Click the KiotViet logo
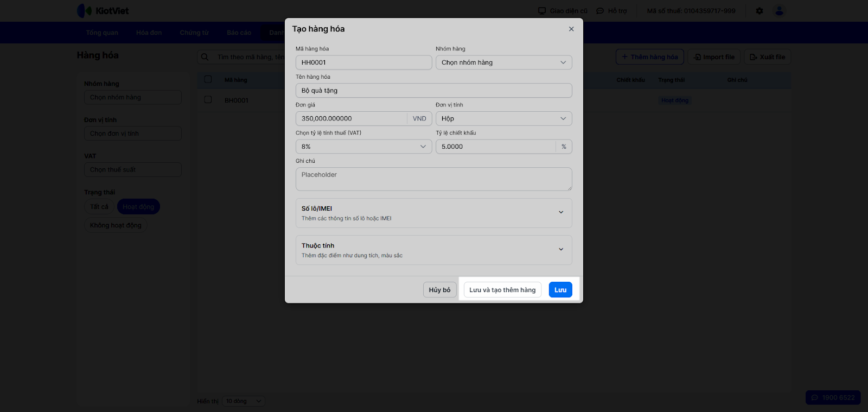This screenshot has height=412, width=868. pyautogui.click(x=103, y=11)
